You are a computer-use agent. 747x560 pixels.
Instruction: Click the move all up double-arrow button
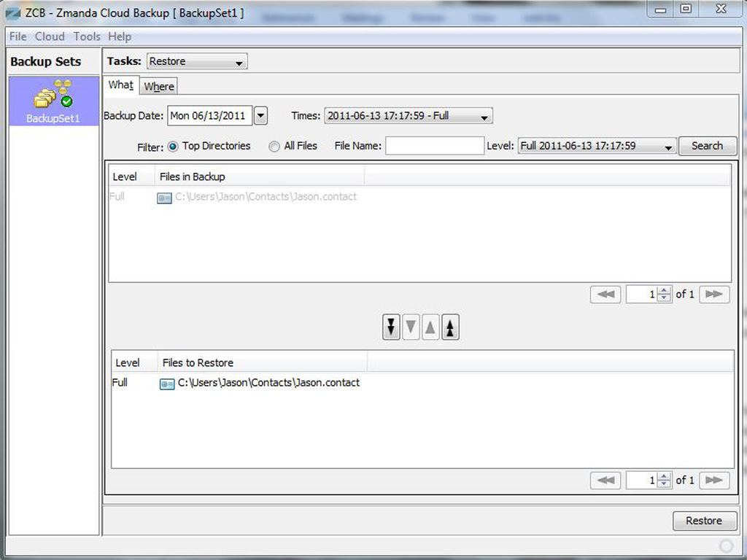coord(450,327)
